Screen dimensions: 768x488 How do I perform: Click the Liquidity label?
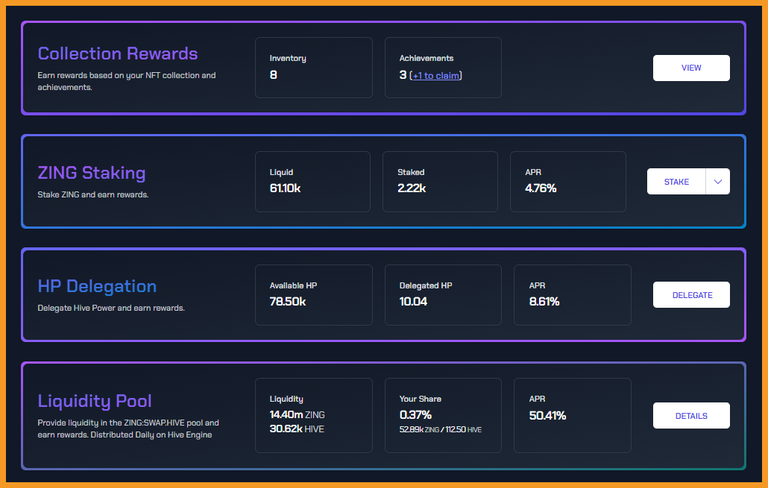tap(286, 399)
